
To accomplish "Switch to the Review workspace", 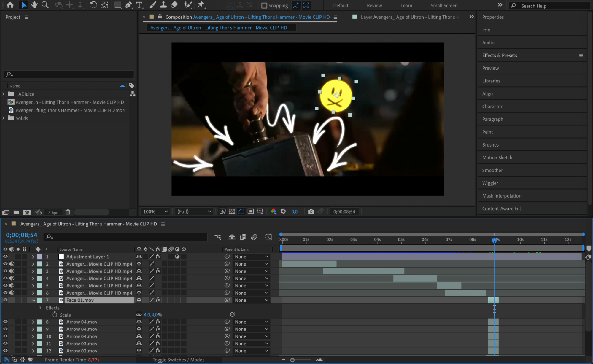I will (374, 5).
